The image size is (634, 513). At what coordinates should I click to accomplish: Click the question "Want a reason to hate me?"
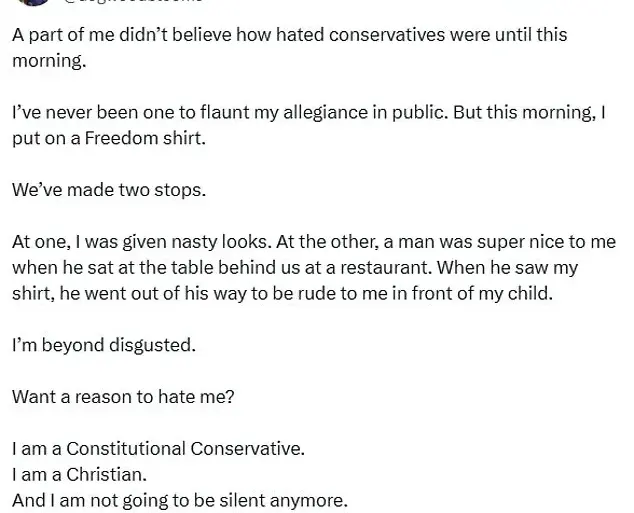123,397
